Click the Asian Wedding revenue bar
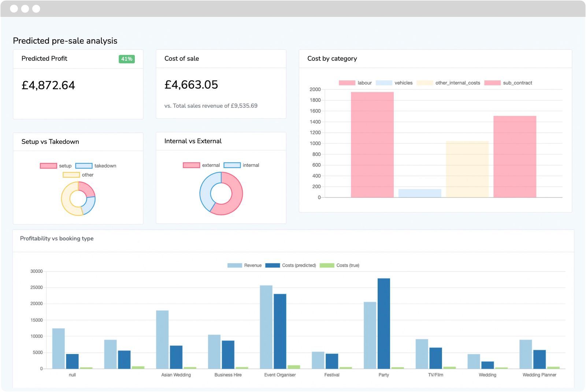Viewport: 586px width, 392px height. click(x=162, y=340)
